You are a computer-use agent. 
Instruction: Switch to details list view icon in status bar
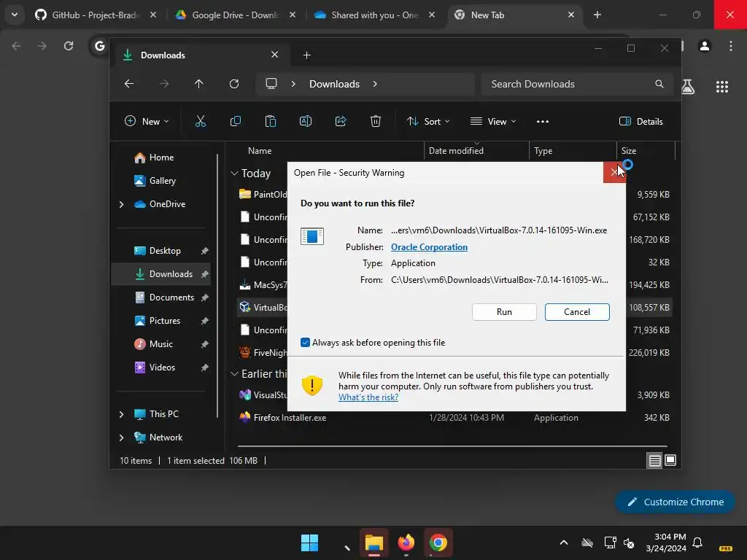pyautogui.click(x=654, y=461)
